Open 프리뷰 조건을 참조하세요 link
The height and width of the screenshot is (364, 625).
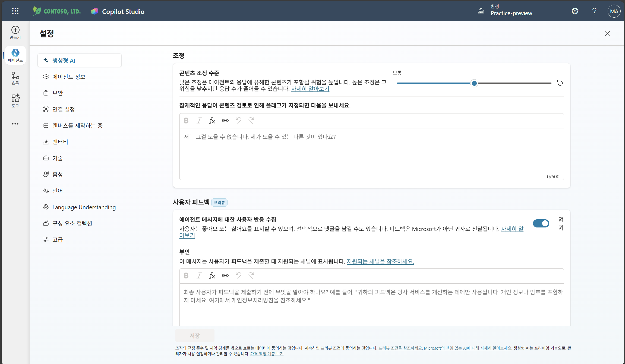(x=400, y=348)
